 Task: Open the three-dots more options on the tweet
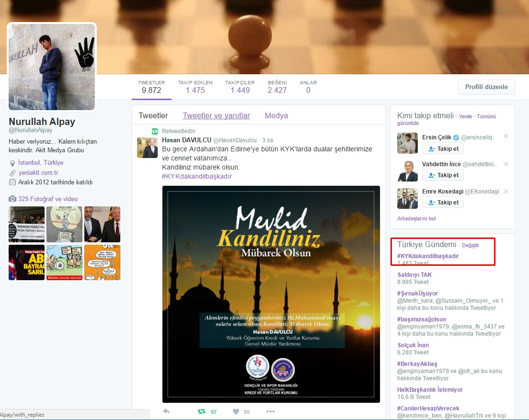pyautogui.click(x=271, y=411)
